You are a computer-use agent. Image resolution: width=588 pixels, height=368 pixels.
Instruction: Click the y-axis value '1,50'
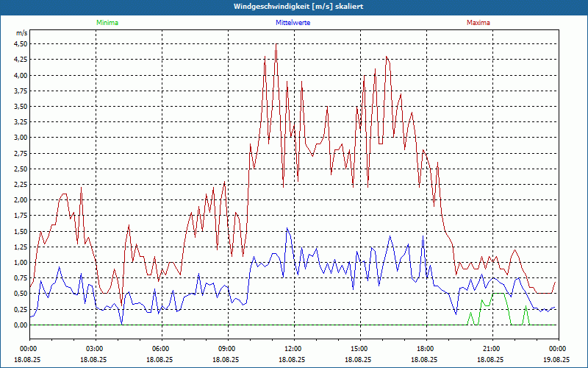21,231
